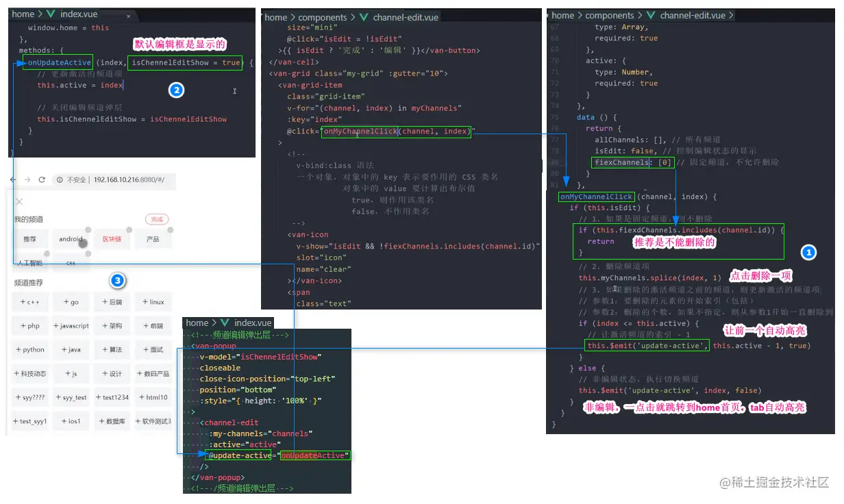Select the android channel
The width and height of the screenshot is (844, 504).
coord(71,239)
